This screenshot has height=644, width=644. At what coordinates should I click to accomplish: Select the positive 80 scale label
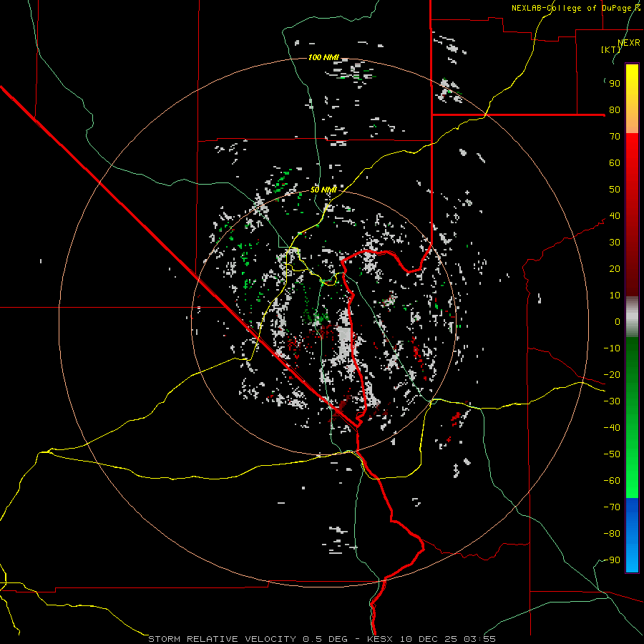pos(615,110)
